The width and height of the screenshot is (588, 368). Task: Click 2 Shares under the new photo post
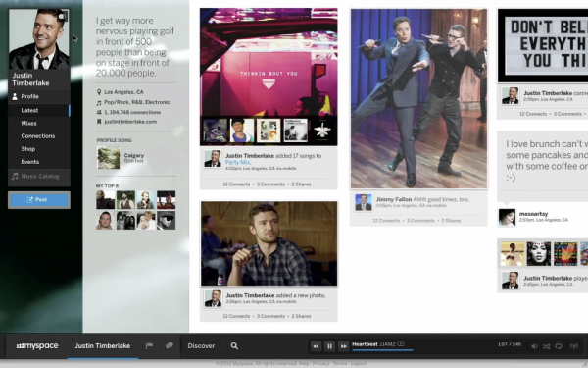point(301,316)
